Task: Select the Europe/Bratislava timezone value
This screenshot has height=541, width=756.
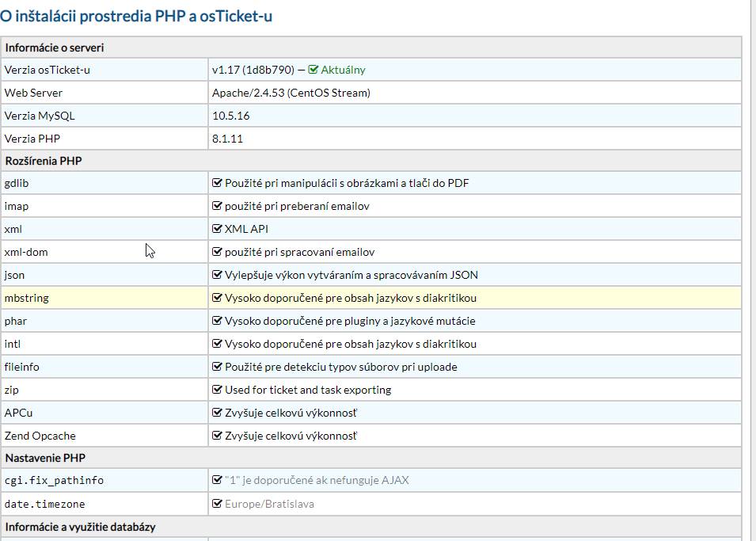Action: click(269, 504)
